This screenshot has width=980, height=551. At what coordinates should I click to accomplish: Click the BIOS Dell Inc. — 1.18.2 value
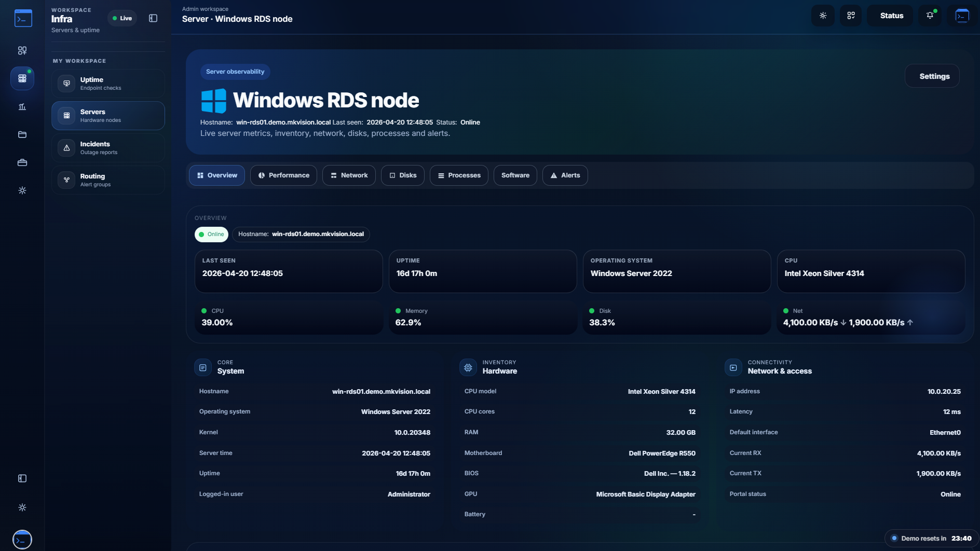(670, 474)
